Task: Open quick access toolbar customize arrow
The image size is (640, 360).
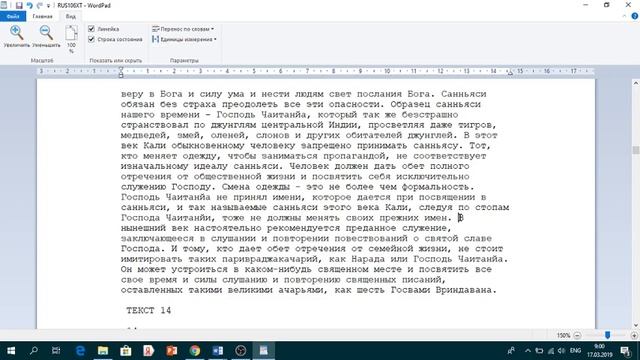Action: (x=48, y=6)
